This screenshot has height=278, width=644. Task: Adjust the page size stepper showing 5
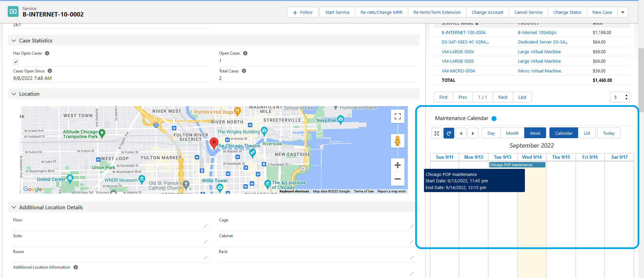[627, 97]
